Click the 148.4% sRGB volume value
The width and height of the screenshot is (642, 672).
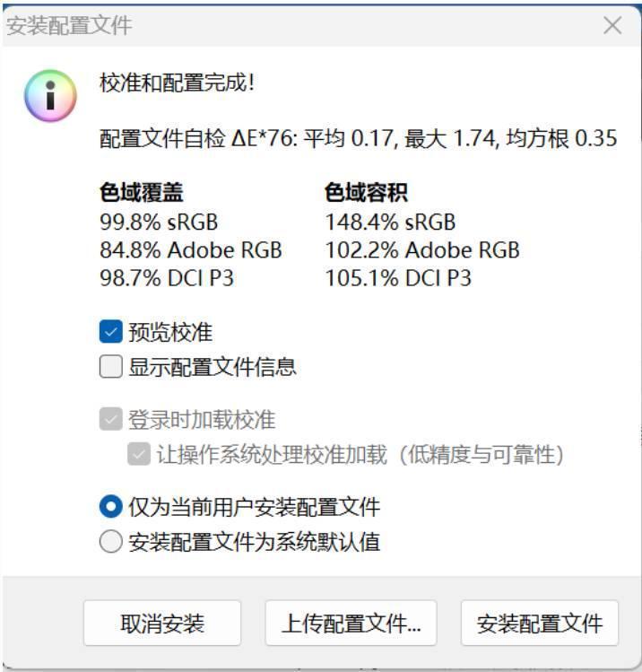click(390, 222)
